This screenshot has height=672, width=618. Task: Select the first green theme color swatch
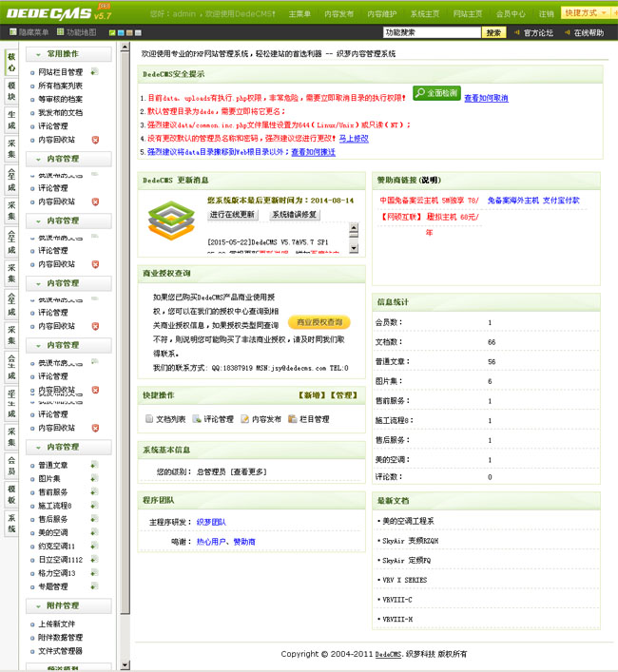[111, 32]
